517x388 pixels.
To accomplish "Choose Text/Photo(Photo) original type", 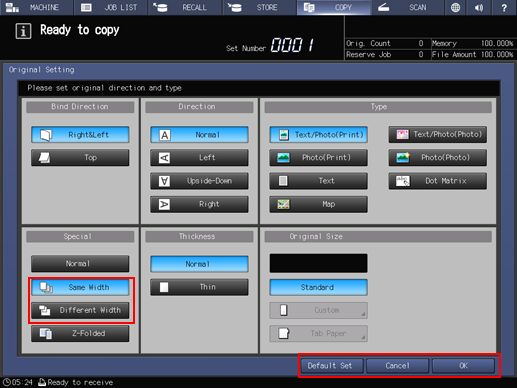I will point(438,135).
